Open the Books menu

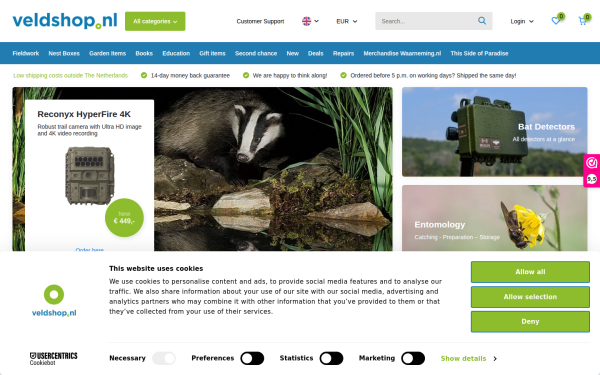pos(144,53)
